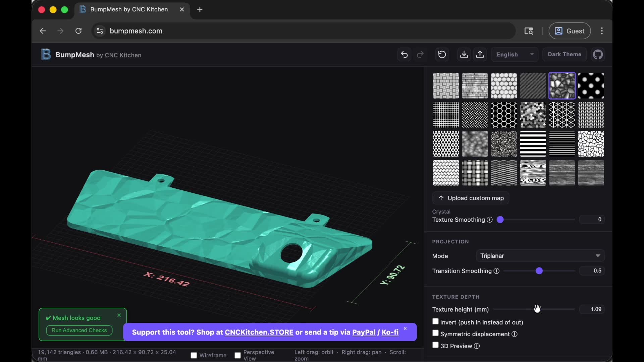Click the browser side search panel icon
Screen dimensions: 644x362
[529, 31]
